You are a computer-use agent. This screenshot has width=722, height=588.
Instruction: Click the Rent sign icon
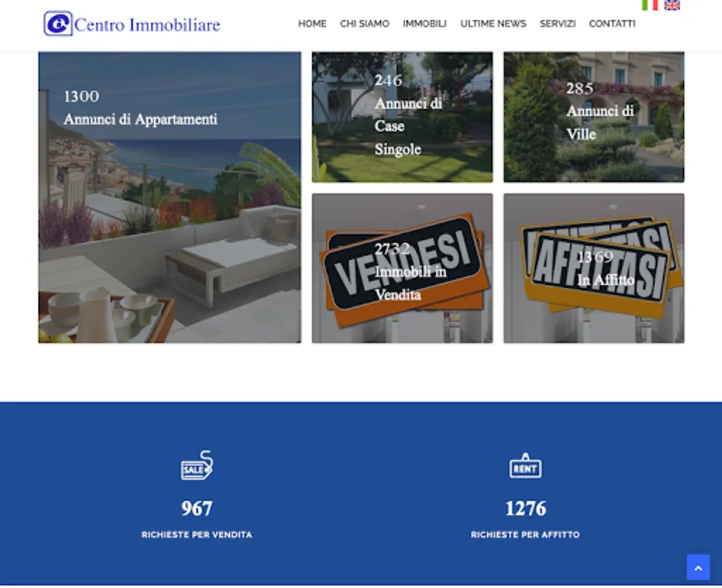point(525,466)
